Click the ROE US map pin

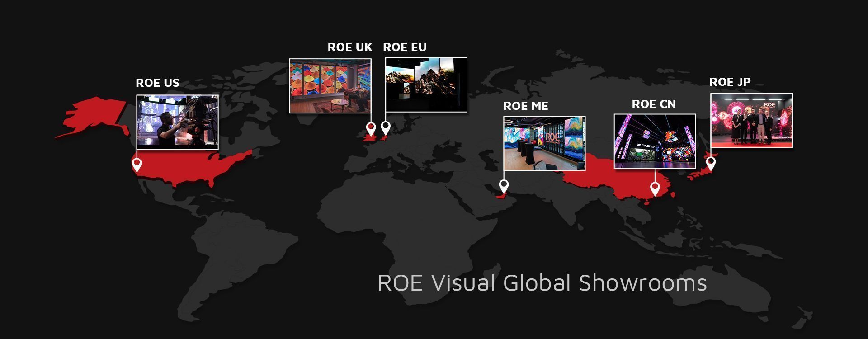pyautogui.click(x=137, y=165)
